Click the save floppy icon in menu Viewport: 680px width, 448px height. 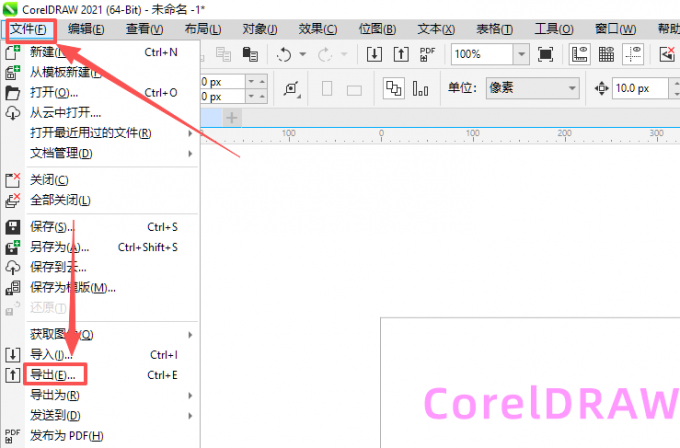pyautogui.click(x=13, y=227)
